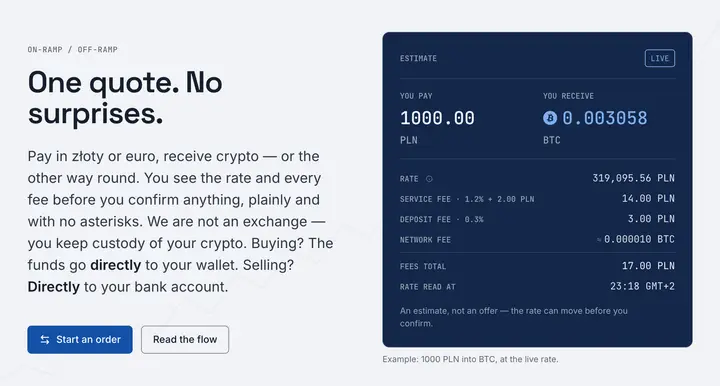Select the 1000.00 You Pay amount

click(437, 118)
